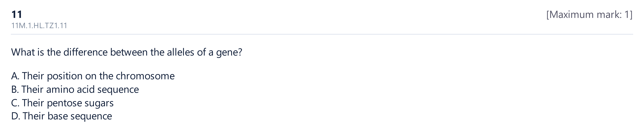Click the letter B. option marker
The height and width of the screenshot is (133, 644).
15,90
